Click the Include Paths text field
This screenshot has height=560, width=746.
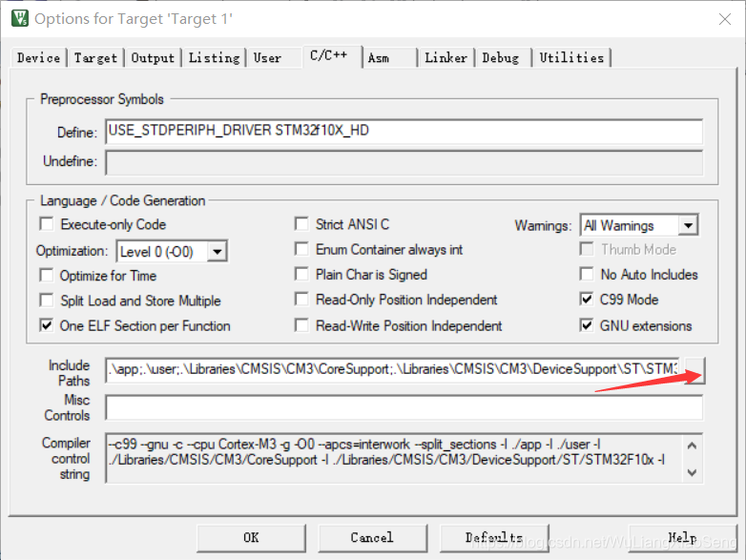click(393, 369)
